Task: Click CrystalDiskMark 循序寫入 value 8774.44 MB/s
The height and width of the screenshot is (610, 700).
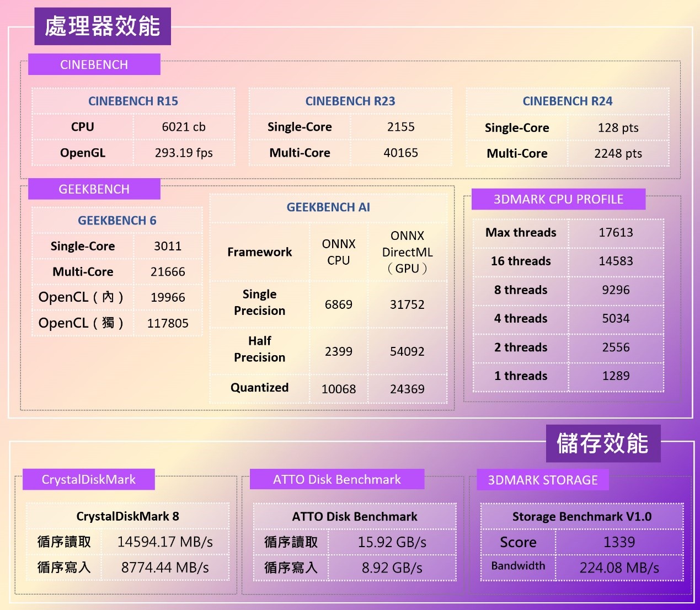Action: pyautogui.click(x=165, y=567)
